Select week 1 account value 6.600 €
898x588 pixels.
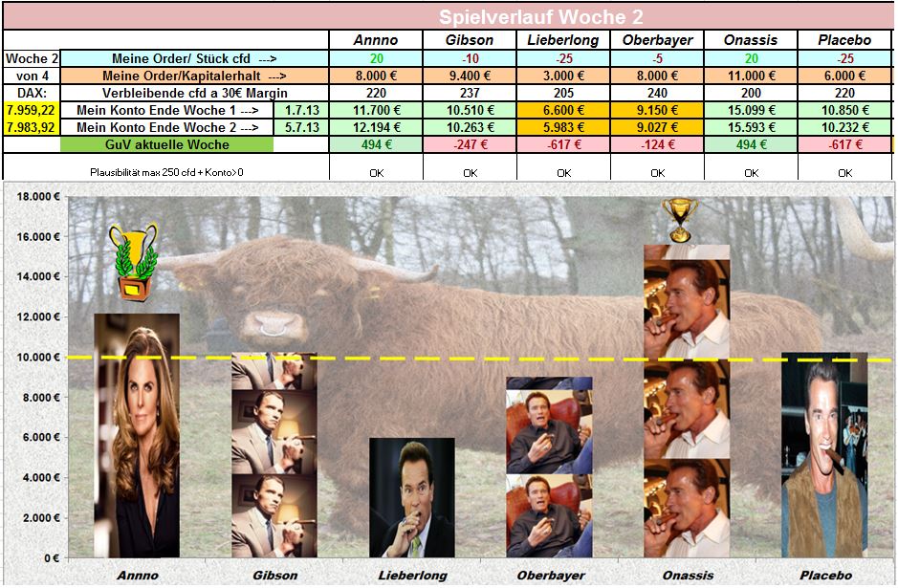pyautogui.click(x=563, y=110)
